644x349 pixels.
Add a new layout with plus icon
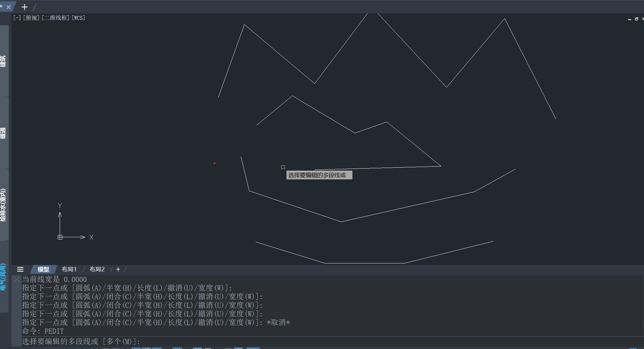(x=118, y=269)
